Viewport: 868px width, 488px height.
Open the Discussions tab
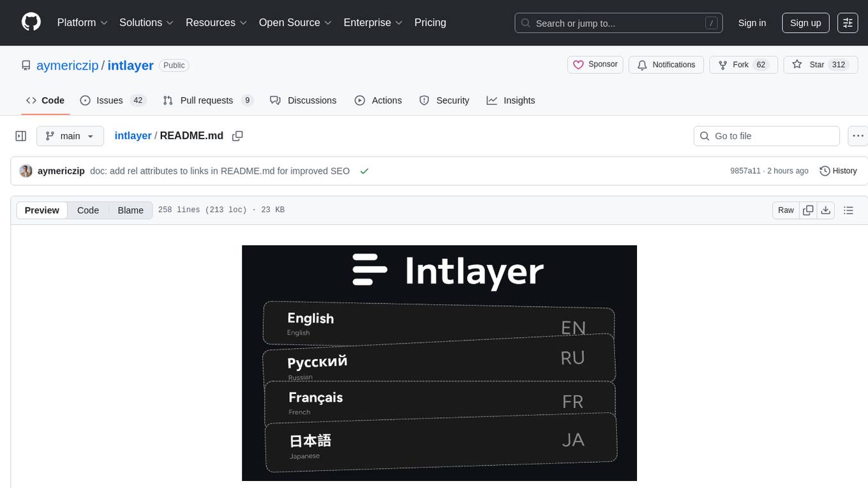click(x=303, y=100)
